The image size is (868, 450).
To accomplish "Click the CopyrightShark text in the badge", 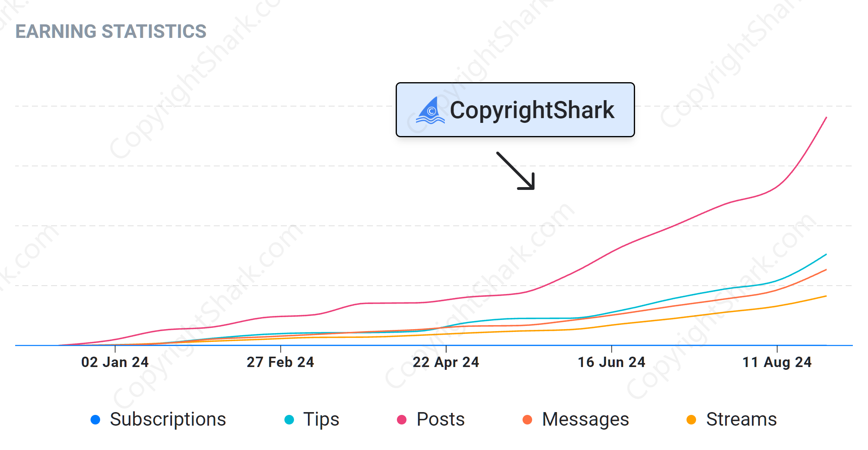I will coord(532,110).
